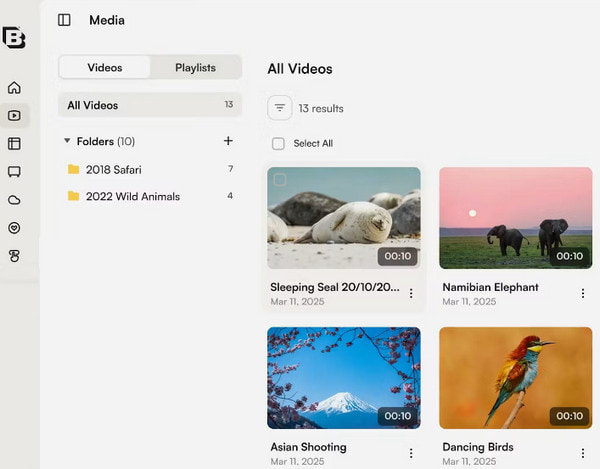Open the Namibian Elephant video thumbnail
600x469 pixels.
pyautogui.click(x=516, y=218)
